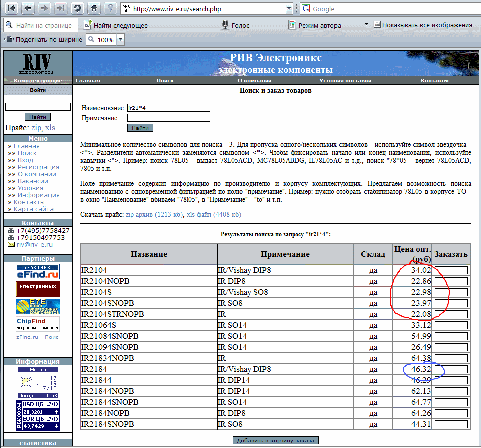Click the IR21844SNOPB name cell
Viewport: 481px width, 448px height.
pyautogui.click(x=149, y=402)
